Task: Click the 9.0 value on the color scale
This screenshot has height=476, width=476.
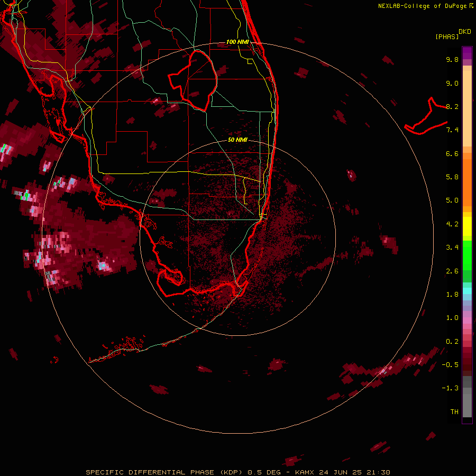Action: (452, 83)
